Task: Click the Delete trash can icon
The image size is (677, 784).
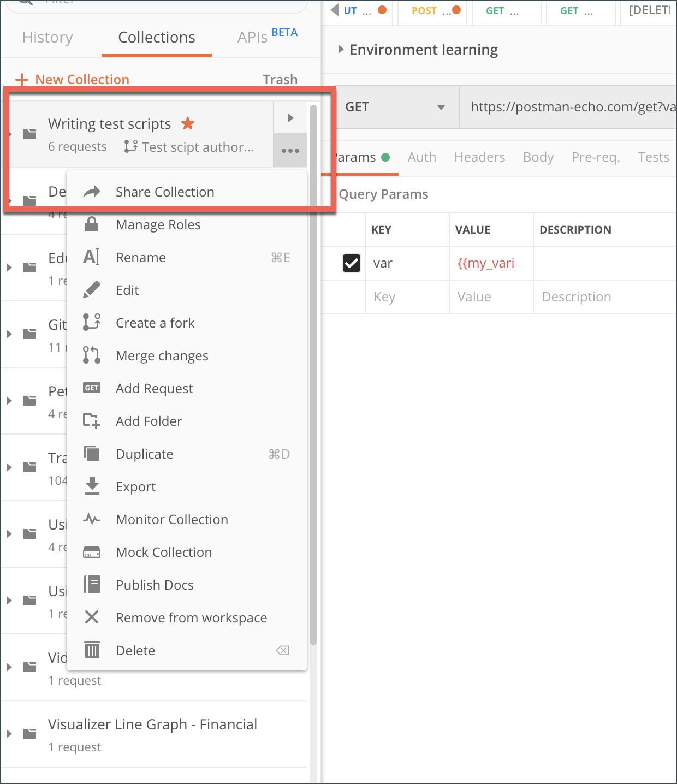Action: [x=92, y=650]
